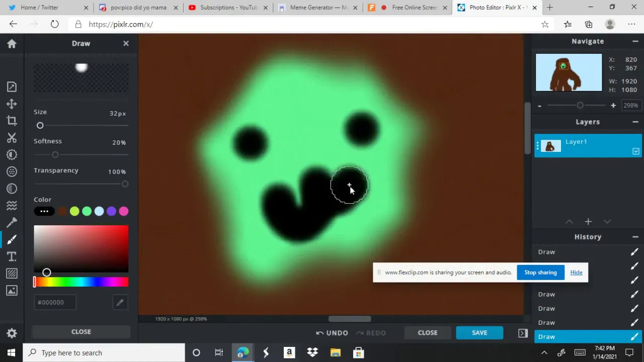This screenshot has width=644, height=362.
Task: Click the Hide link in sharing bar
Action: point(576,273)
